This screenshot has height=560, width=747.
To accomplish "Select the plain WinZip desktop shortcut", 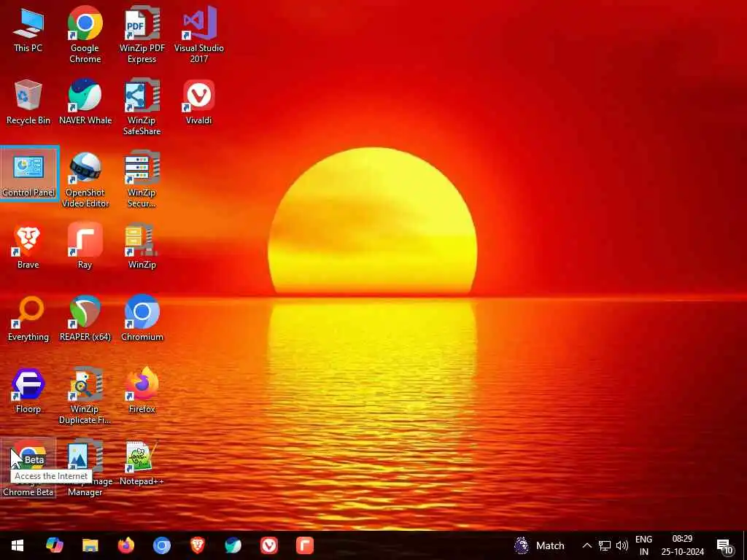I will [142, 246].
